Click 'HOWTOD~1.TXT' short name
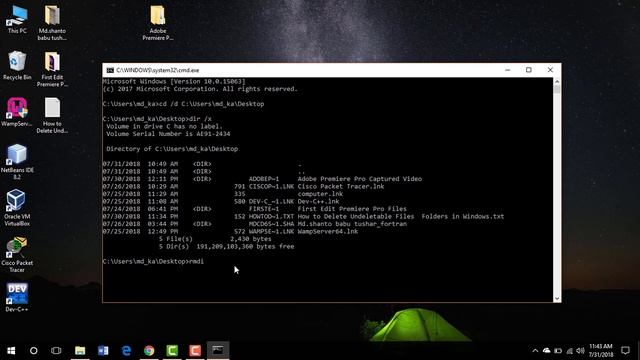 (x=271, y=216)
